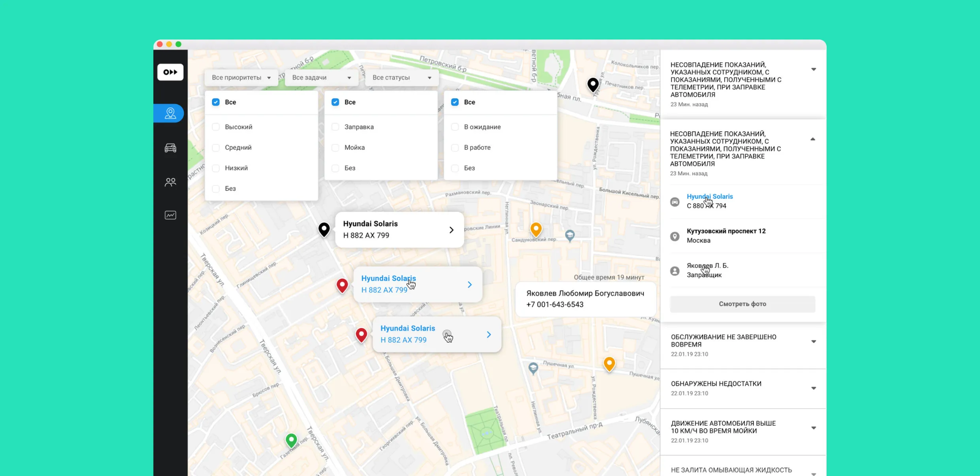This screenshot has width=980, height=476.
Task: Check the Средний priority checkbox
Action: 216,147
